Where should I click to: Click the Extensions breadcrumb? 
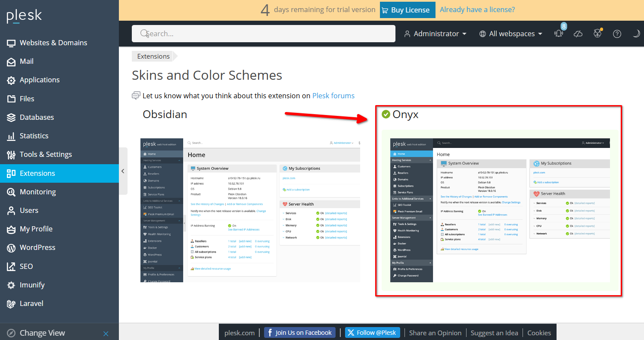click(x=153, y=56)
